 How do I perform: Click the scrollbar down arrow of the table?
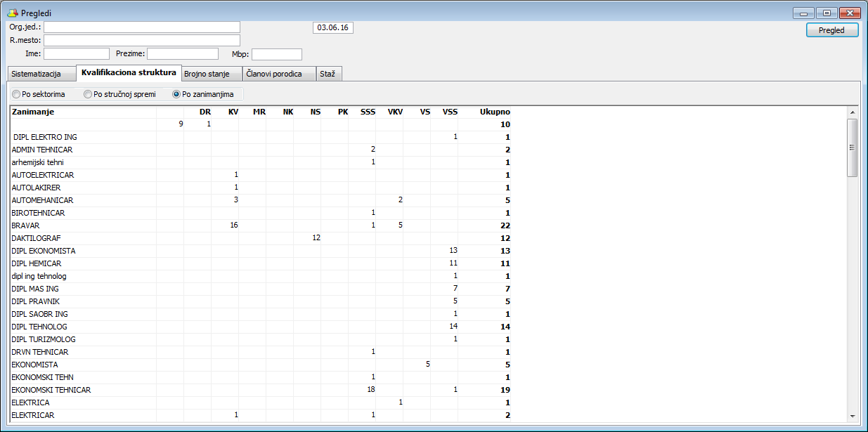853,416
